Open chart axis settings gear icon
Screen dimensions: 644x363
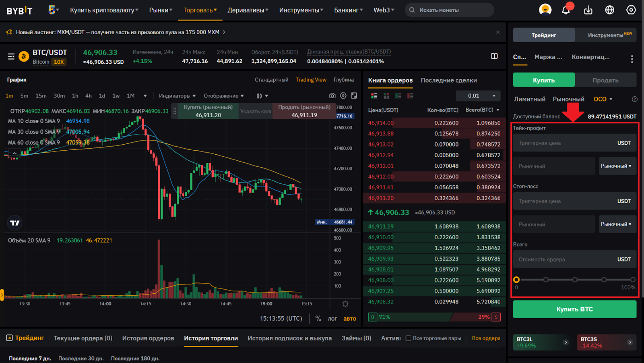[345, 304]
